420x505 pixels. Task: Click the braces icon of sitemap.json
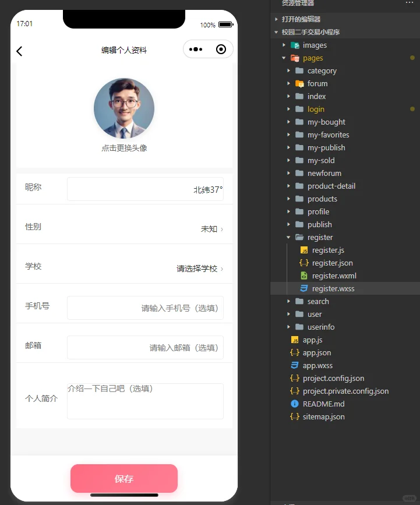point(295,416)
